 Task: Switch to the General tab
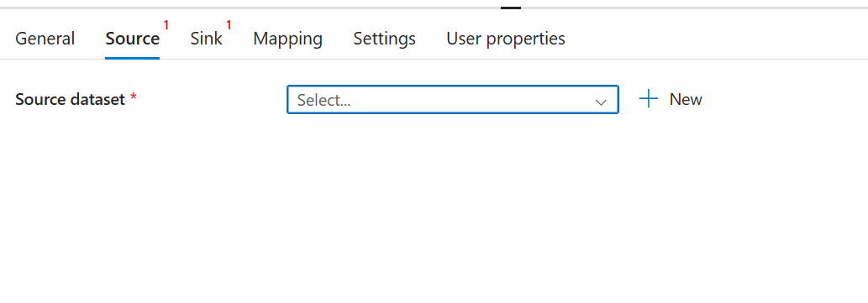[x=45, y=39]
